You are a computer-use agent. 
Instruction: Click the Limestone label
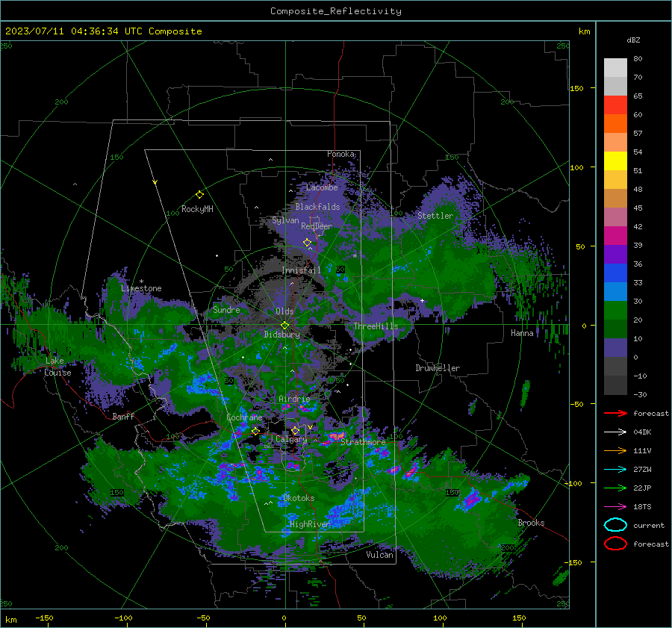(x=141, y=288)
